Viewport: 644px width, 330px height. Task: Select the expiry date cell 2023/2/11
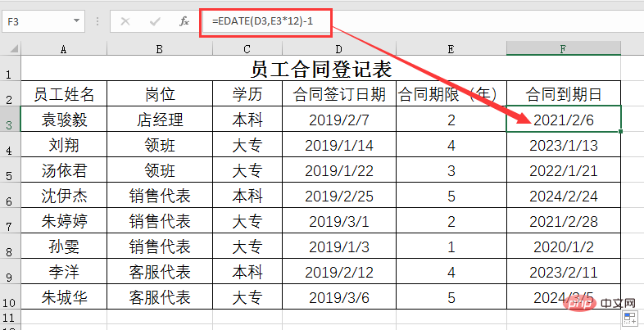tap(564, 271)
